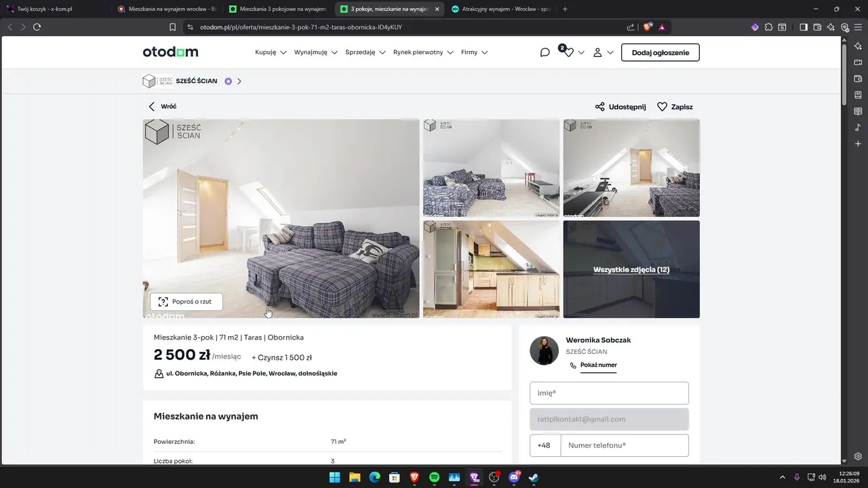868x488 pixels.
Task: Toggle the browser sidebar panel icon
Action: (804, 27)
